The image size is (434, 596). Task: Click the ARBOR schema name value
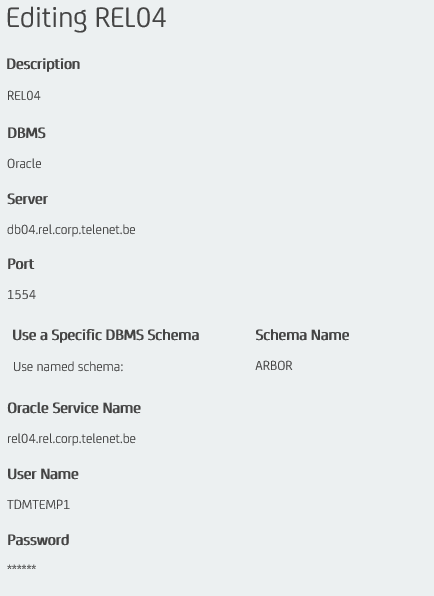274,366
